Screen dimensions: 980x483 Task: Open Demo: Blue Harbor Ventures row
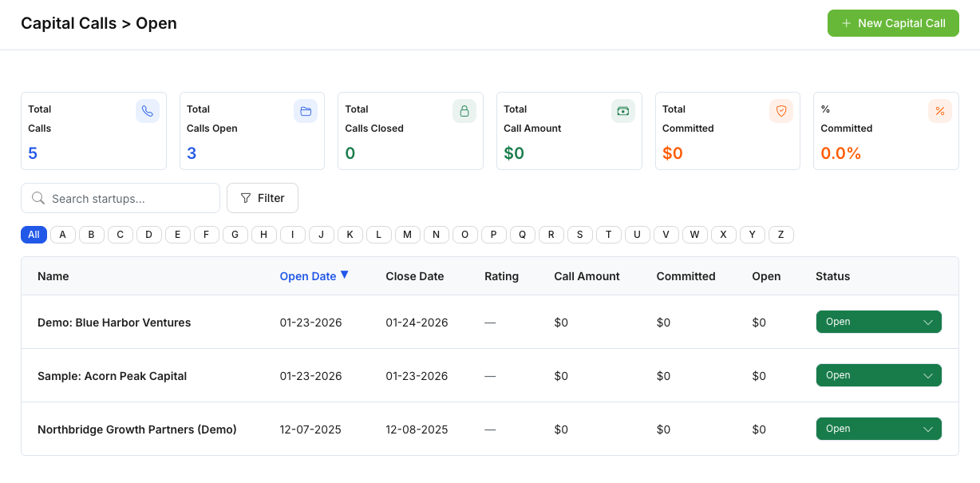coord(114,323)
